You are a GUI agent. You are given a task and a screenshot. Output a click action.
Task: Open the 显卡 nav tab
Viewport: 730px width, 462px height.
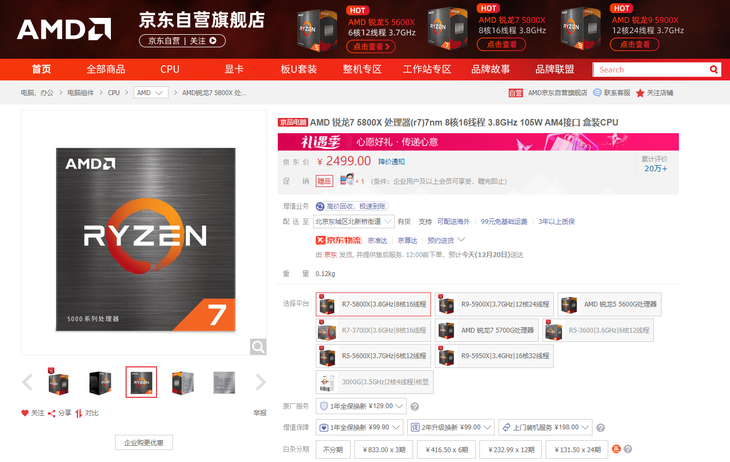(234, 69)
